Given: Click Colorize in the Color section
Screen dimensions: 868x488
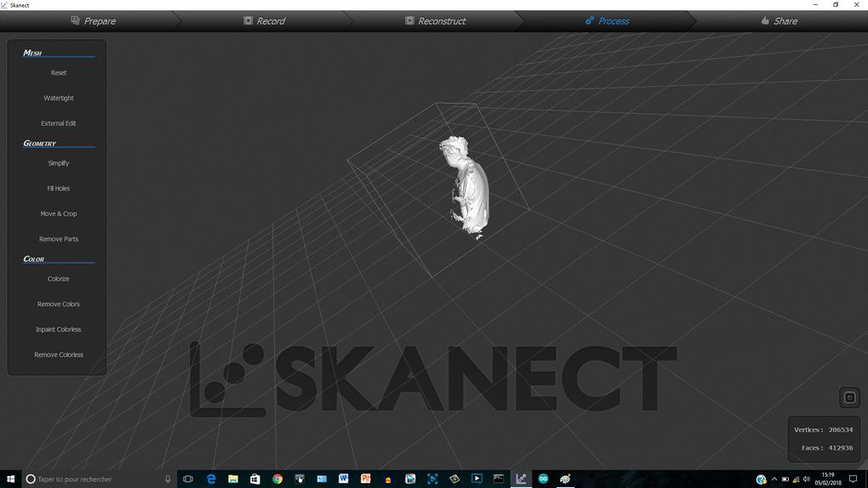Looking at the screenshot, I should click(x=59, y=279).
